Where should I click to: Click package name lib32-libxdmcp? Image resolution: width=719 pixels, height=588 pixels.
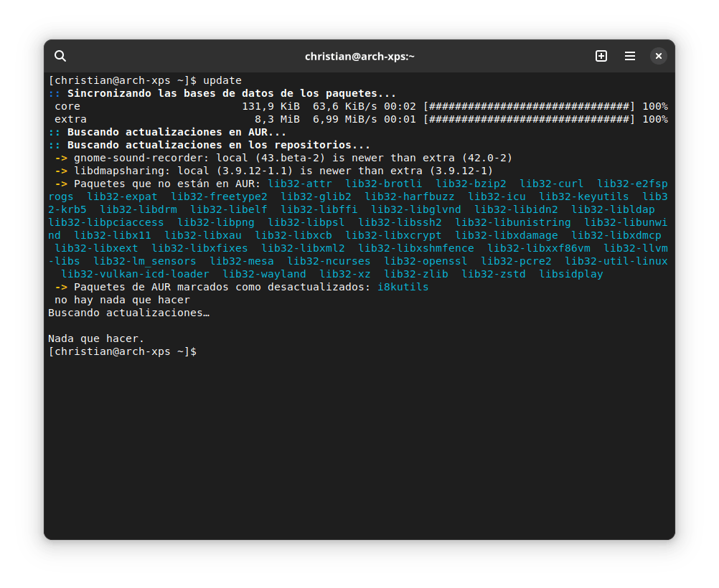(616, 236)
